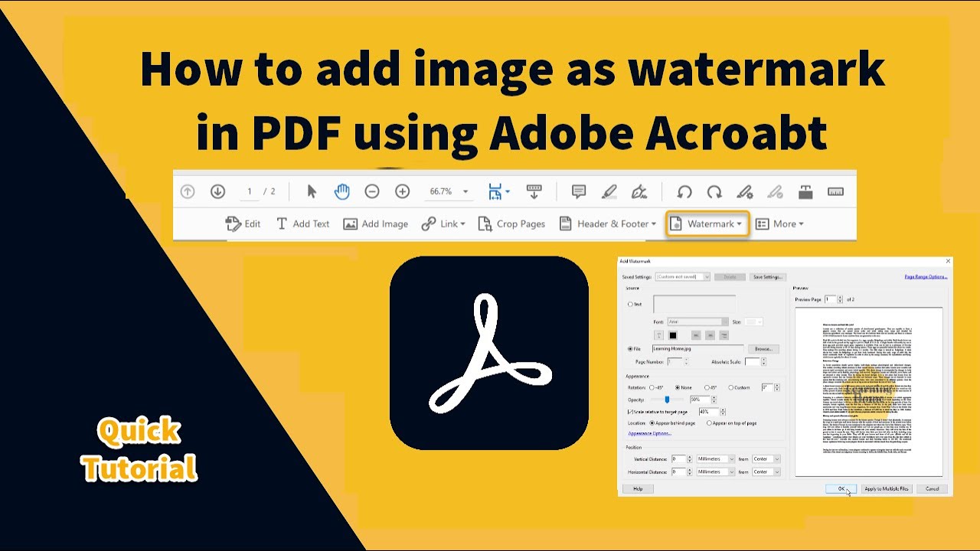Click the watermark preview page thumbnail
The width and height of the screenshot is (980, 551).
point(868,392)
